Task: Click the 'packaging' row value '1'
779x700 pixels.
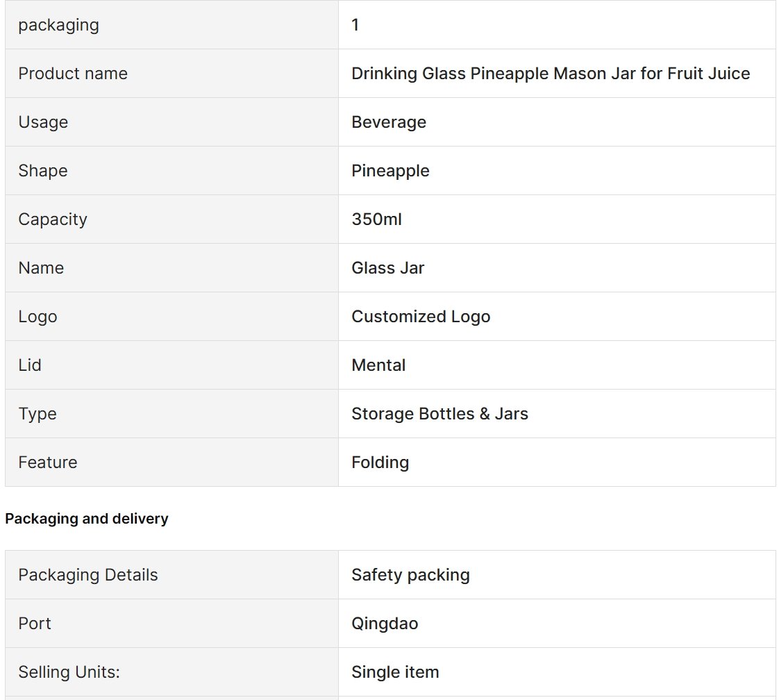Action: pyautogui.click(x=355, y=25)
